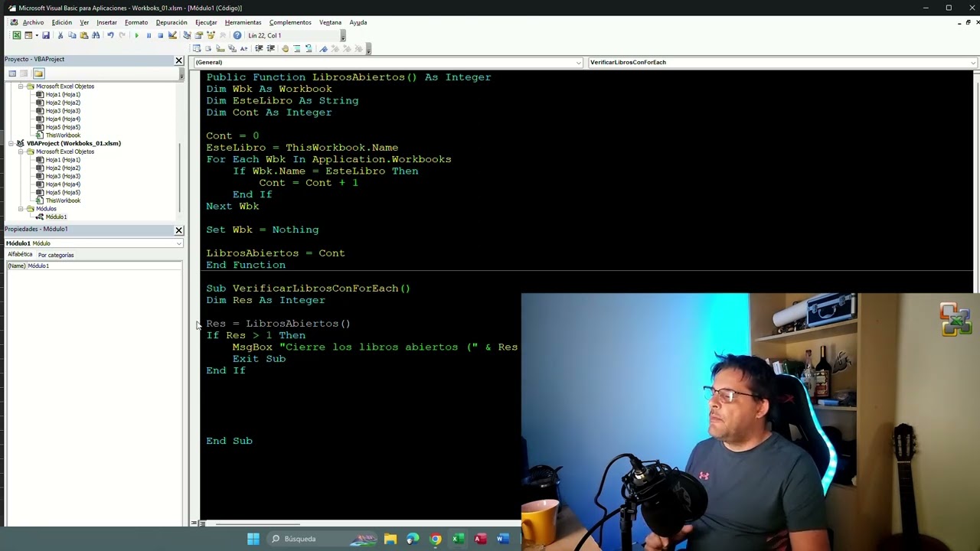Toggle Design Mode icon

(172, 35)
